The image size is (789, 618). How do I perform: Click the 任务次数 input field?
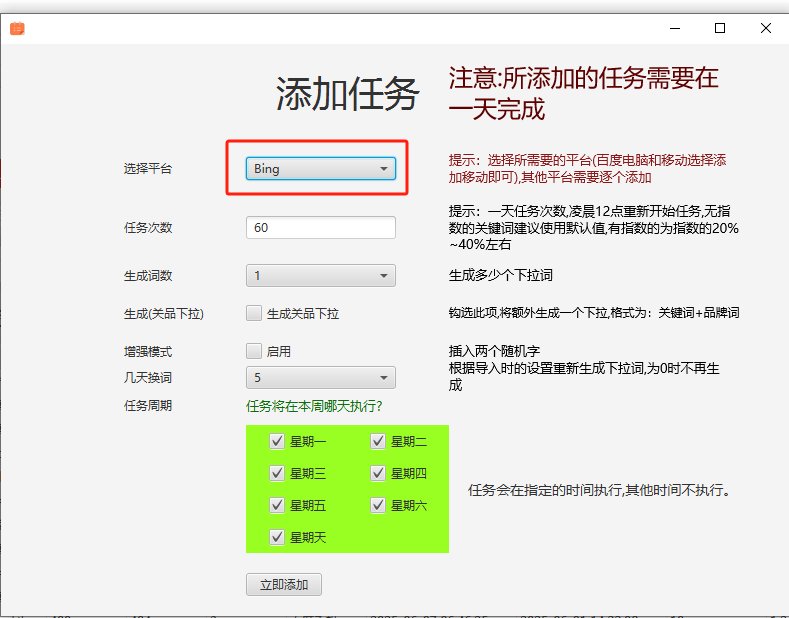coord(320,228)
